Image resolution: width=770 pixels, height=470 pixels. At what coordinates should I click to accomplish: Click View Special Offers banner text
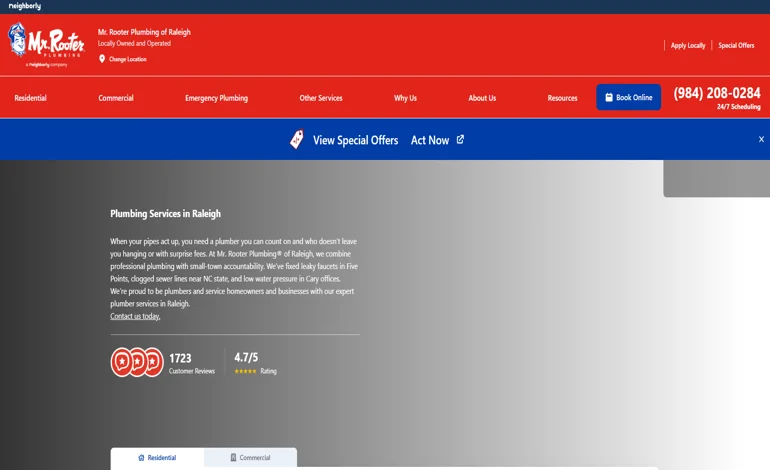coord(356,140)
